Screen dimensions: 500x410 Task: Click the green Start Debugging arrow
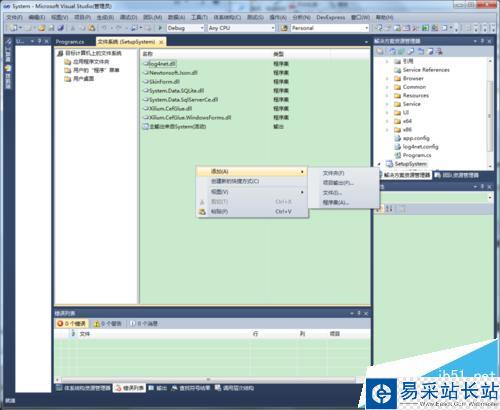pyautogui.click(x=160, y=28)
